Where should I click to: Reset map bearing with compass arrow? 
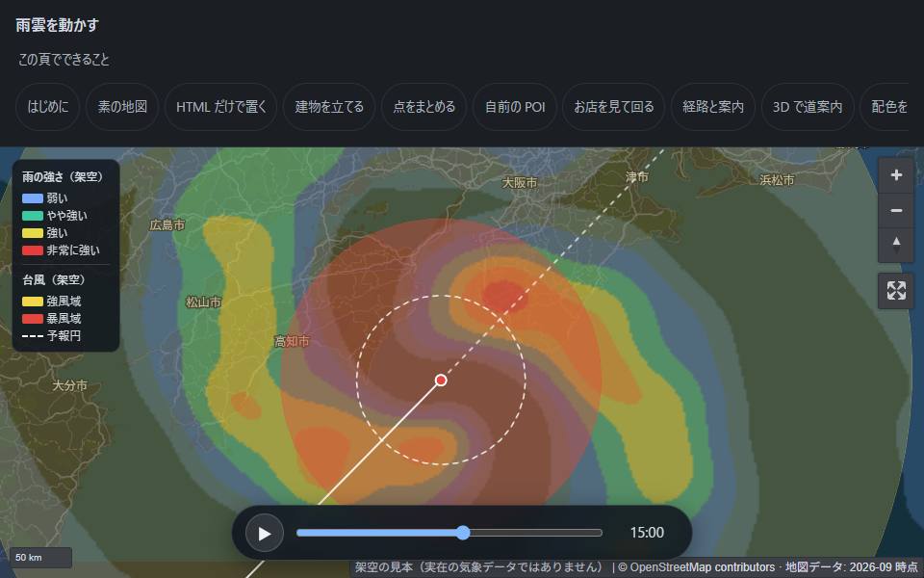click(x=896, y=245)
